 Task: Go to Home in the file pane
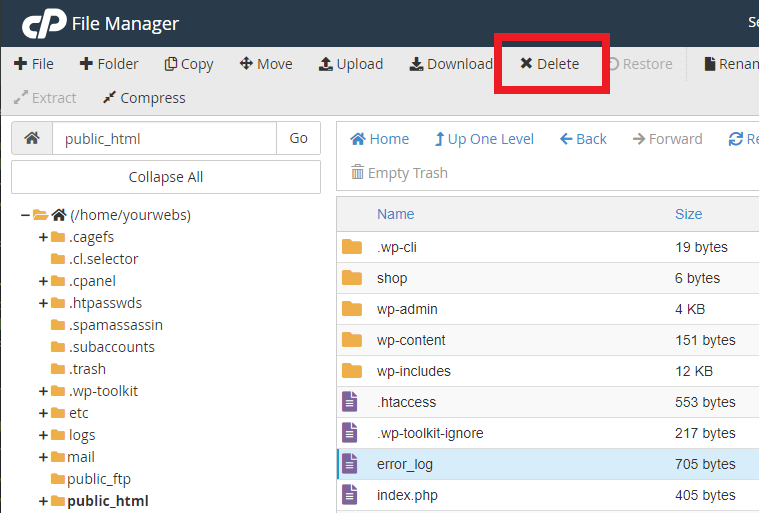(x=380, y=139)
